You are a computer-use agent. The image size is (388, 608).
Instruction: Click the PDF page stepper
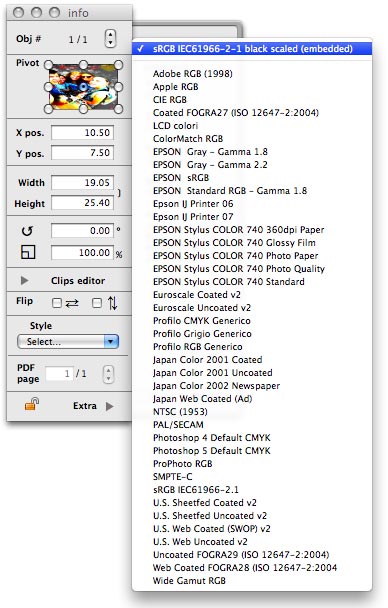109,374
